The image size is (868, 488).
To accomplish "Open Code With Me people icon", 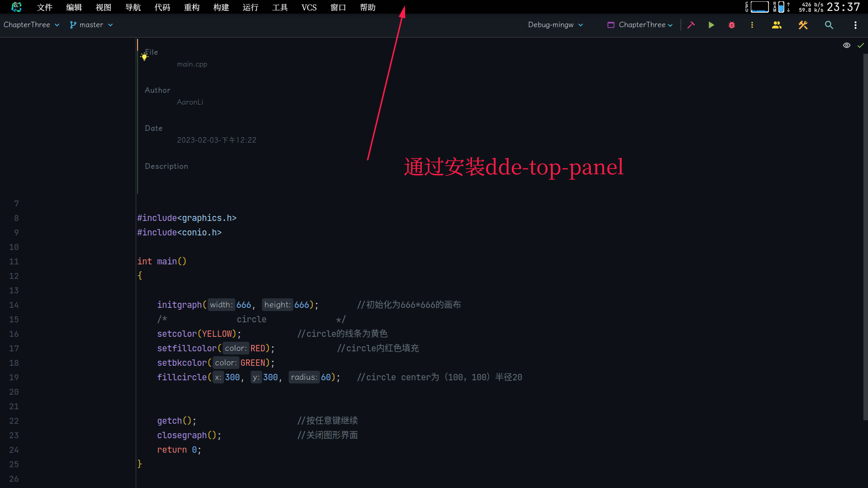I will pyautogui.click(x=777, y=25).
